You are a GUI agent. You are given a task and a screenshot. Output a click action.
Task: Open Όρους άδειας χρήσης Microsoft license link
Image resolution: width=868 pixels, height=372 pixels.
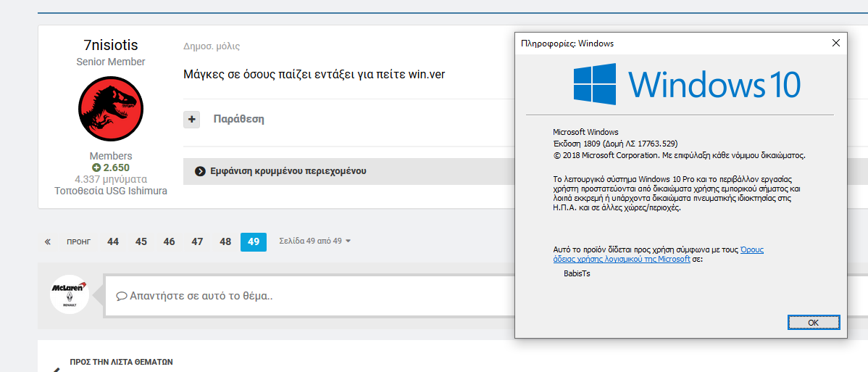click(658, 254)
